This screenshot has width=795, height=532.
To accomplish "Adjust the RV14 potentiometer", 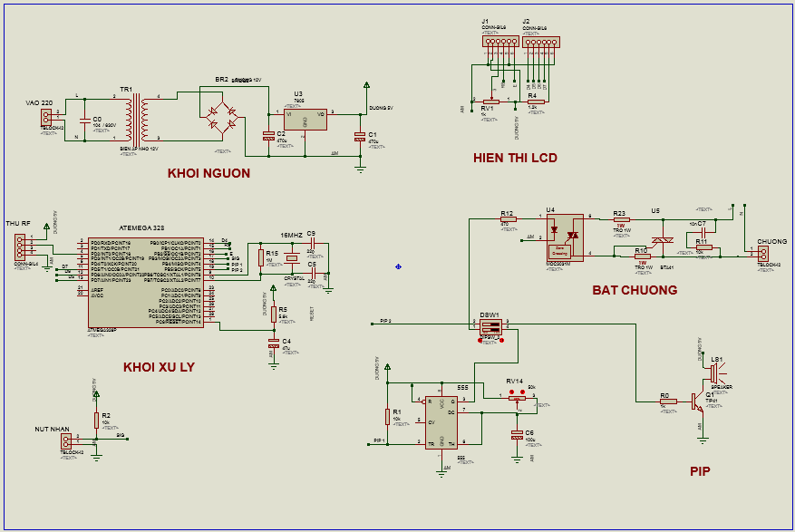I will pyautogui.click(x=517, y=397).
